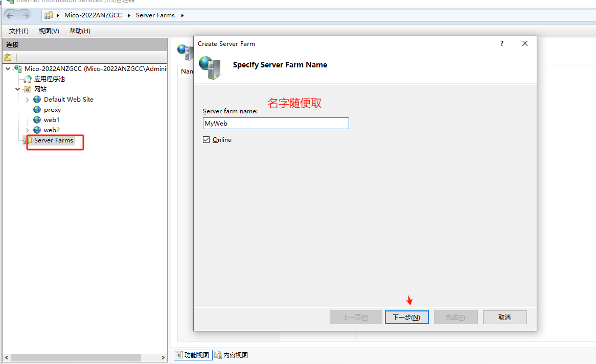Click Server Farms in breadcrumb path

point(155,15)
